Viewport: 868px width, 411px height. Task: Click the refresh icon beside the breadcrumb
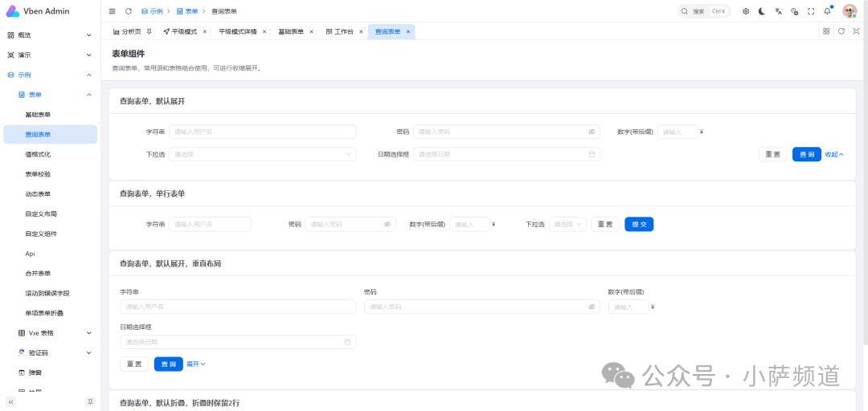(x=129, y=11)
